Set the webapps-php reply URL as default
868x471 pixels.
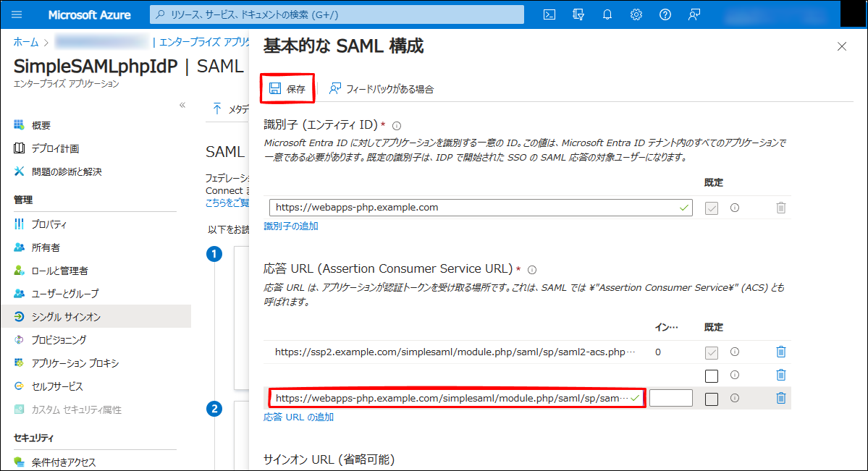pos(712,399)
